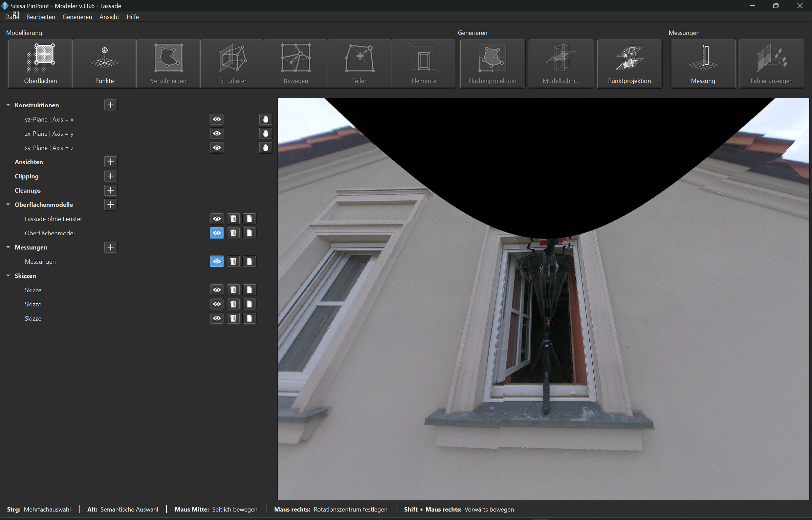
Task: Open the Bearbeiten menu
Action: tap(41, 17)
